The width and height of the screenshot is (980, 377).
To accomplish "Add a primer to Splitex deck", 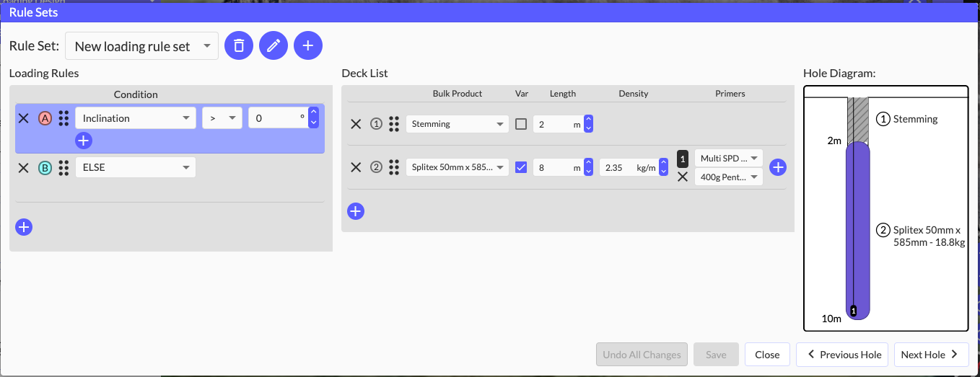I will (778, 167).
